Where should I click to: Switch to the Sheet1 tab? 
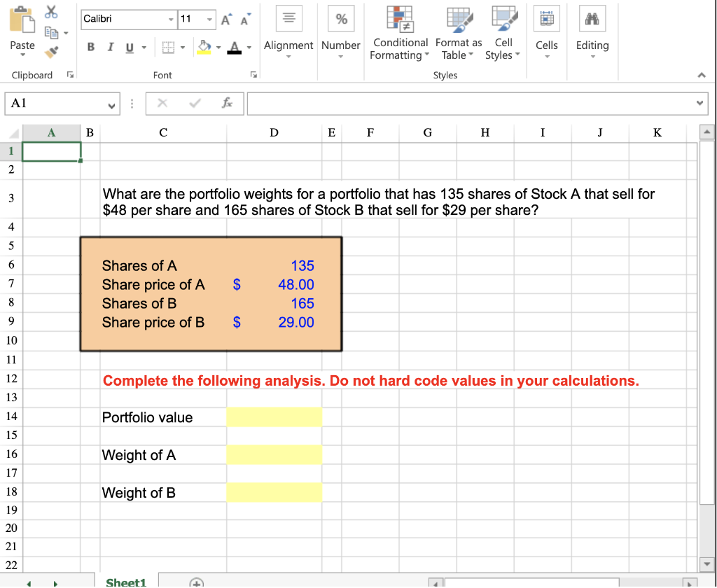coord(125,582)
